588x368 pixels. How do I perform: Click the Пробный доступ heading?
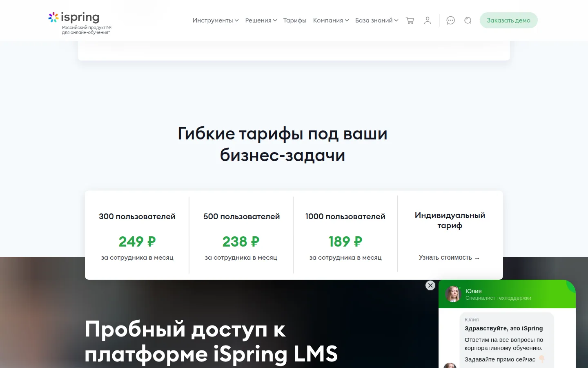click(x=211, y=341)
